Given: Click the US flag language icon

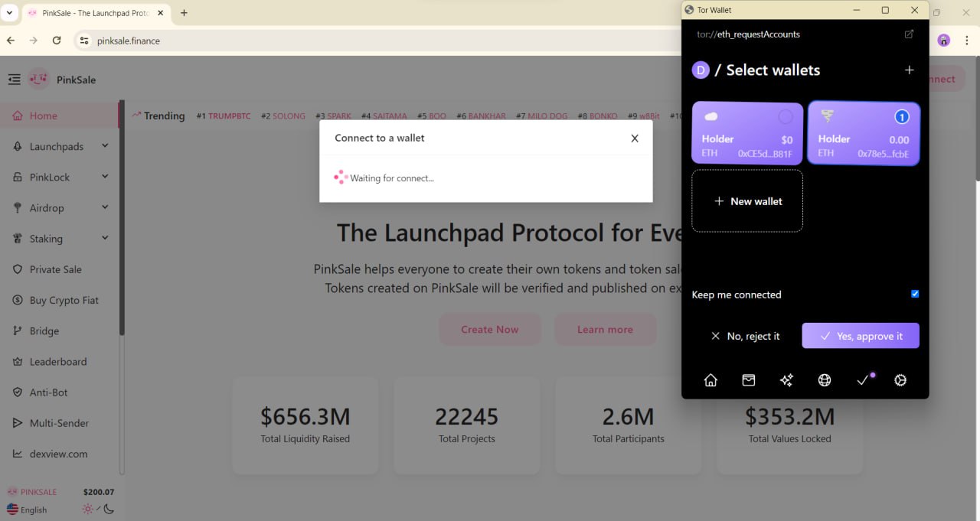Looking at the screenshot, I should (12, 510).
